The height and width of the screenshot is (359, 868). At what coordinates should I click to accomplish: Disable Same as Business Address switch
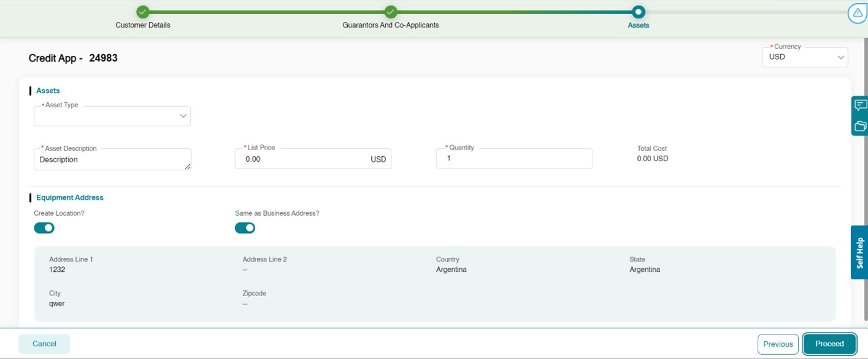click(x=245, y=228)
